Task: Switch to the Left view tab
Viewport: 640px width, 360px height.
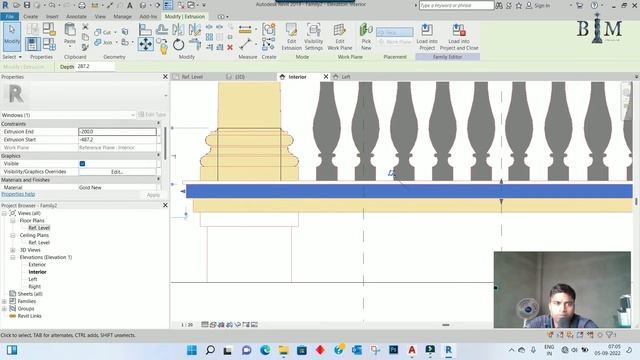Action: [346, 77]
